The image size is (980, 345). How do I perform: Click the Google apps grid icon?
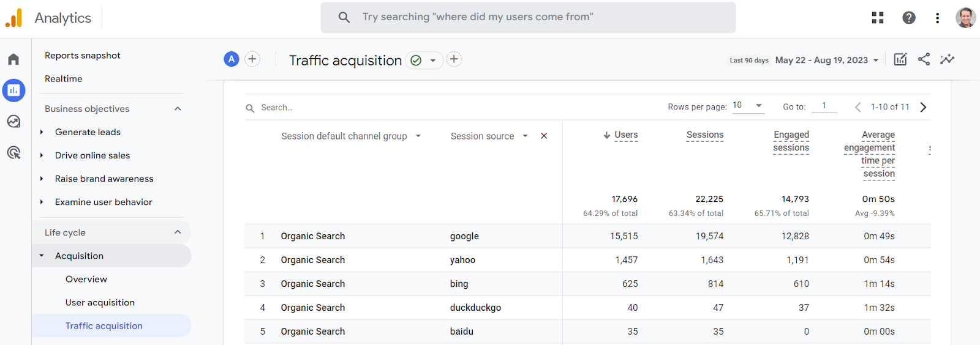[x=878, y=18]
